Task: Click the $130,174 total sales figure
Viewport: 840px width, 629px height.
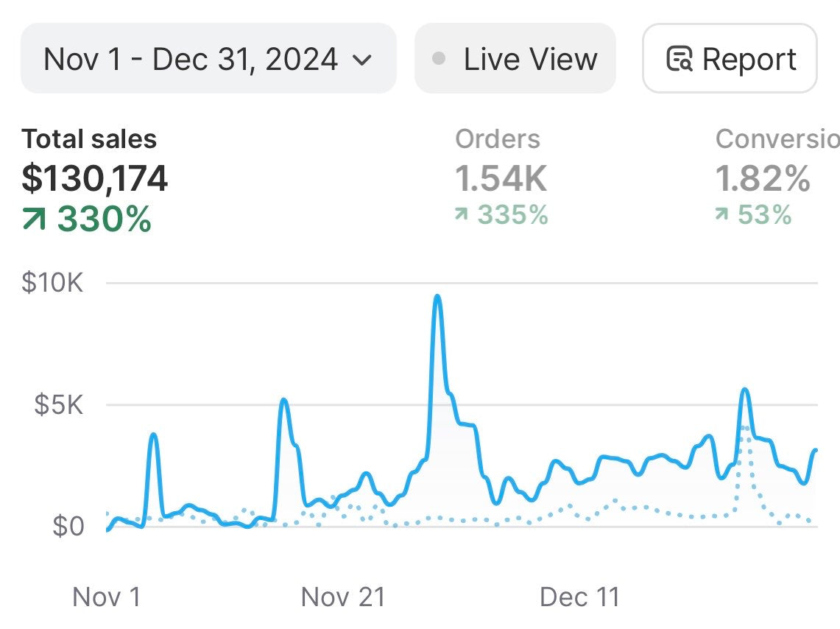Action: pyautogui.click(x=95, y=178)
